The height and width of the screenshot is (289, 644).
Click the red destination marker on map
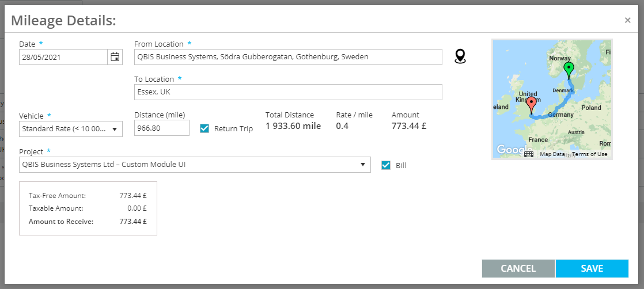tap(532, 104)
